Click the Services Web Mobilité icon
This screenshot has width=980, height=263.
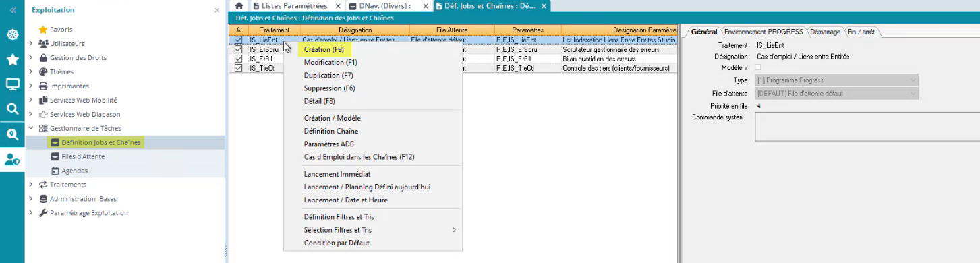[x=43, y=100]
